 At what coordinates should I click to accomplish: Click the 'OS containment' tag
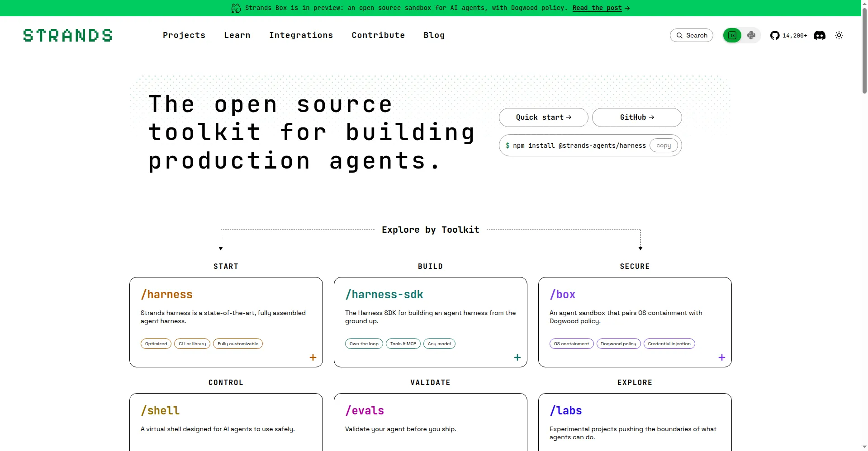pyautogui.click(x=572, y=344)
